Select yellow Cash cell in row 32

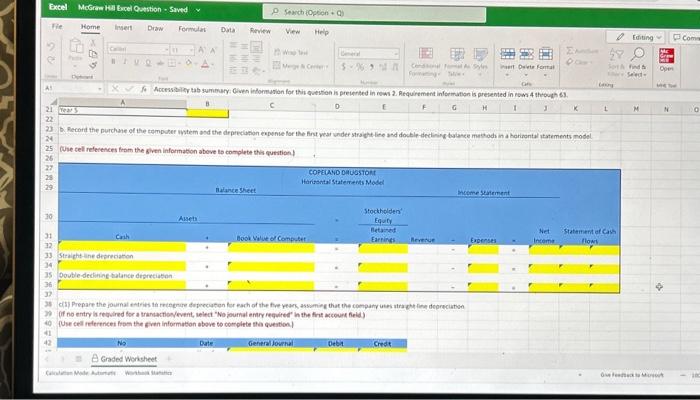[122, 246]
